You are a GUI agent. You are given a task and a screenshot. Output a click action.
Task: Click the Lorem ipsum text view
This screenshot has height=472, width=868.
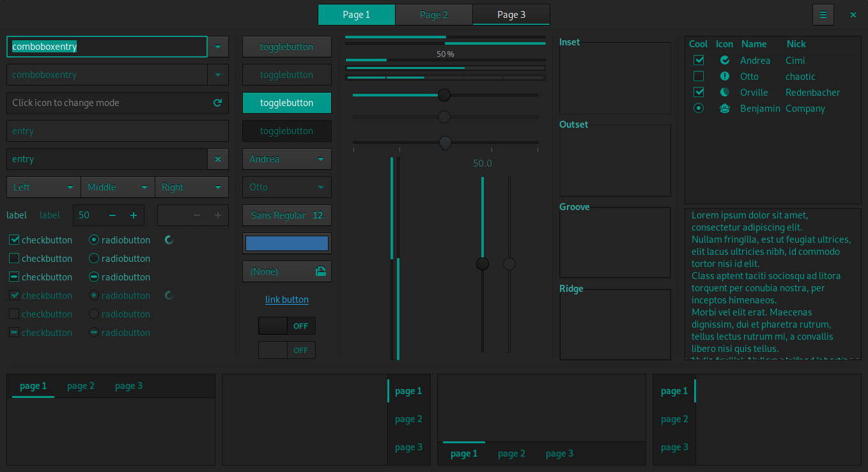click(x=773, y=284)
